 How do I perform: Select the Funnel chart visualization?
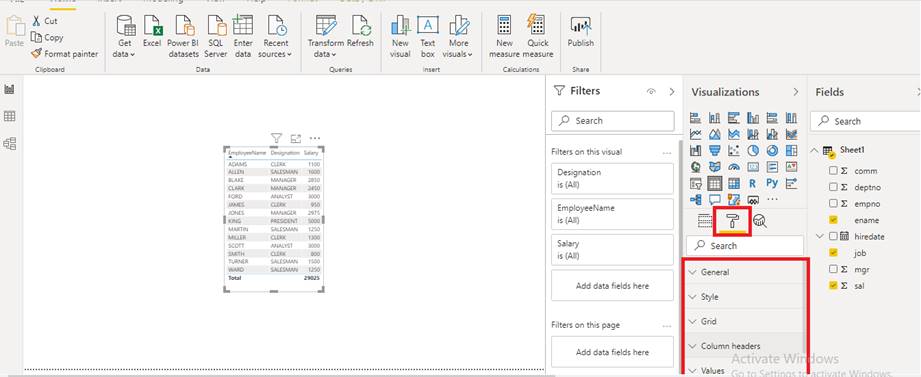715,151
